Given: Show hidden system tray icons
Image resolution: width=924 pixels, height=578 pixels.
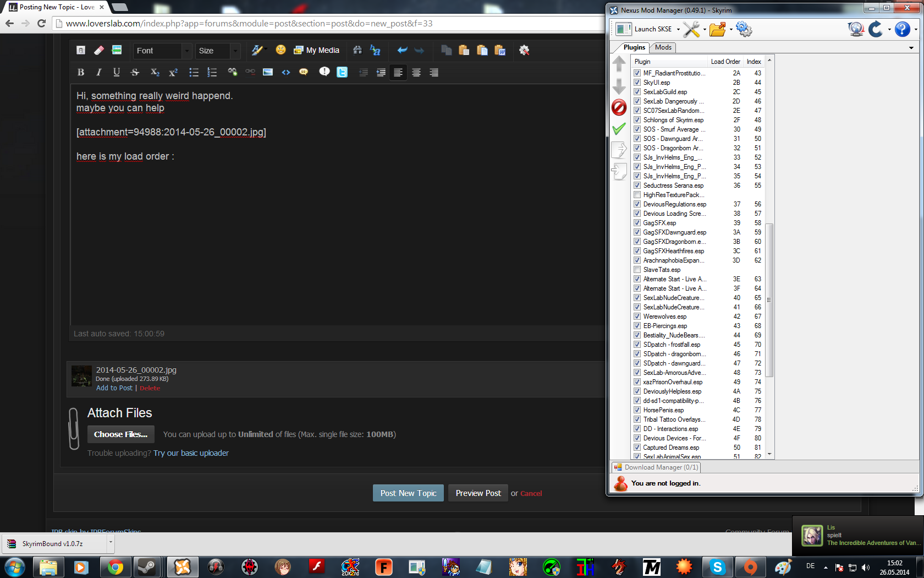Looking at the screenshot, I should (826, 567).
